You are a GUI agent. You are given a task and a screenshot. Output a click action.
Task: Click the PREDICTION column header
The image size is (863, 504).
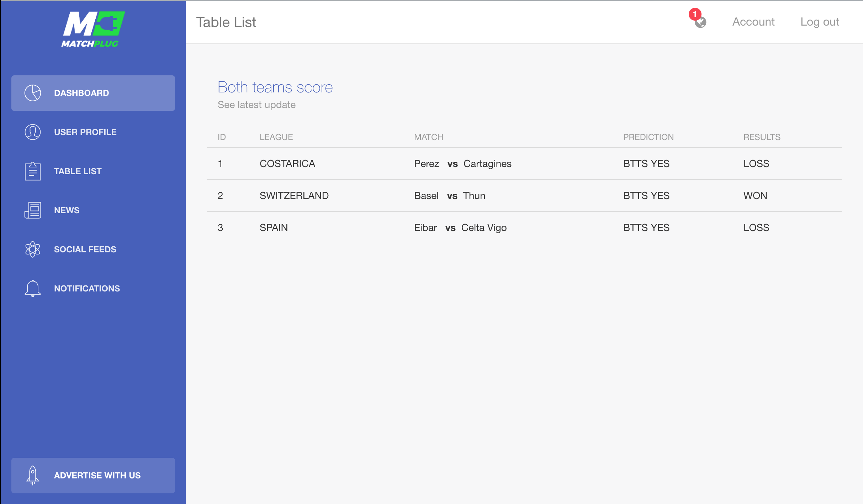point(648,137)
